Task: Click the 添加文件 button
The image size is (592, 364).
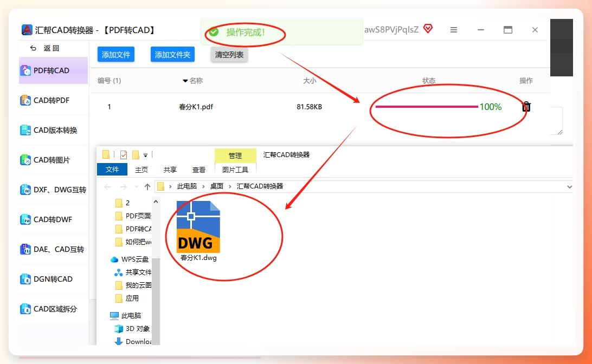Action: coord(116,55)
